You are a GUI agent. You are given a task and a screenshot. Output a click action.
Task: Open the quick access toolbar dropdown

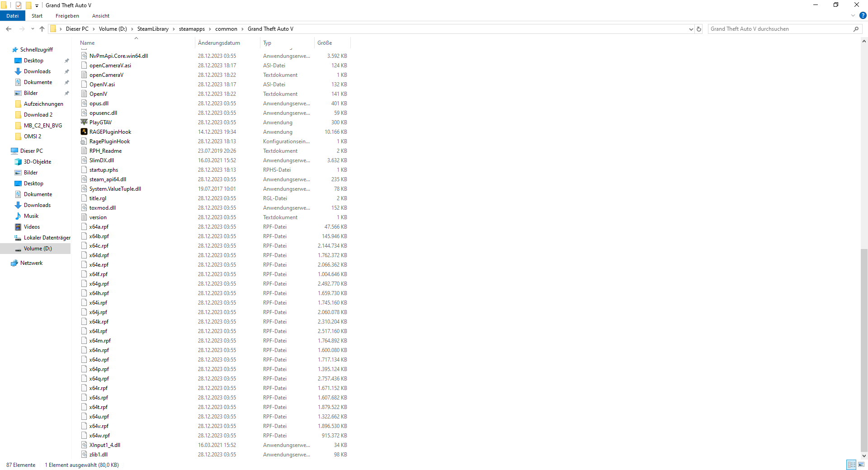tap(37, 6)
